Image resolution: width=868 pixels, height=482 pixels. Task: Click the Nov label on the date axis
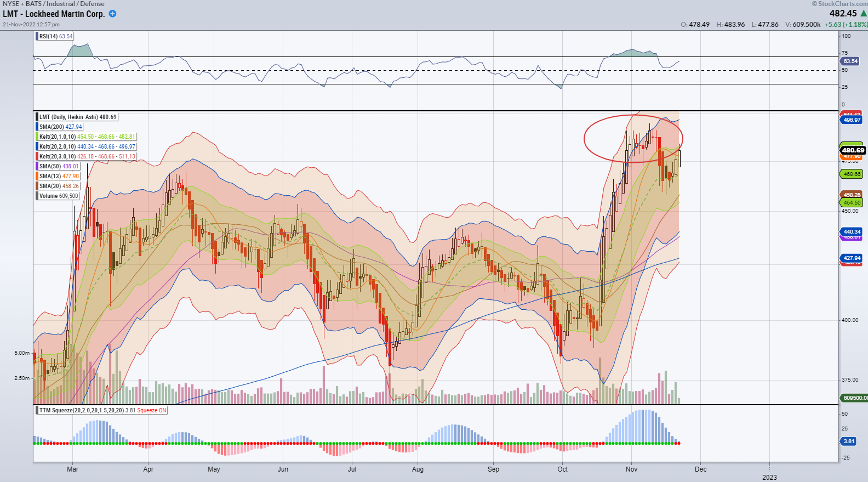(631, 469)
